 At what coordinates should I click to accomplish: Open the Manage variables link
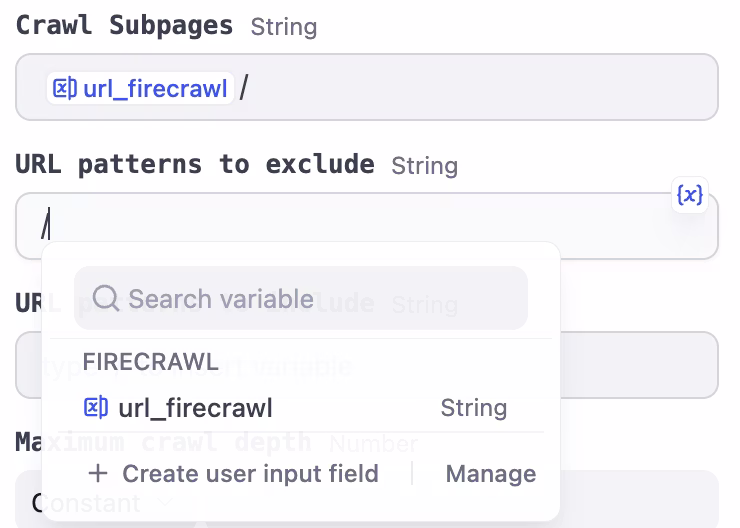pos(490,473)
